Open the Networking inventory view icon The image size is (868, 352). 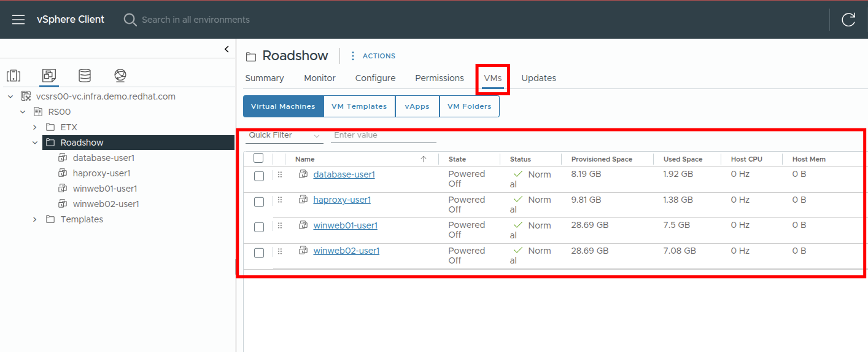point(120,76)
